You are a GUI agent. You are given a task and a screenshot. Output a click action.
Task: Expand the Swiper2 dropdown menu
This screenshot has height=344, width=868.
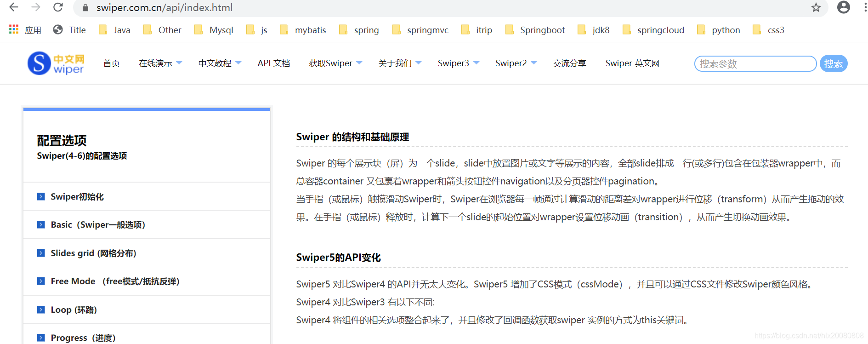pyautogui.click(x=516, y=63)
